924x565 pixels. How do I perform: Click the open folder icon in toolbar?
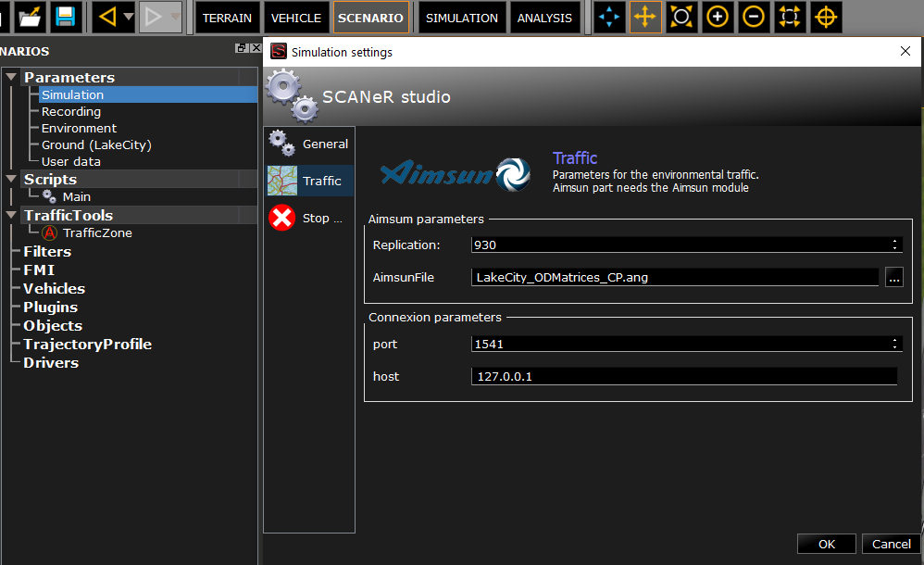point(31,17)
